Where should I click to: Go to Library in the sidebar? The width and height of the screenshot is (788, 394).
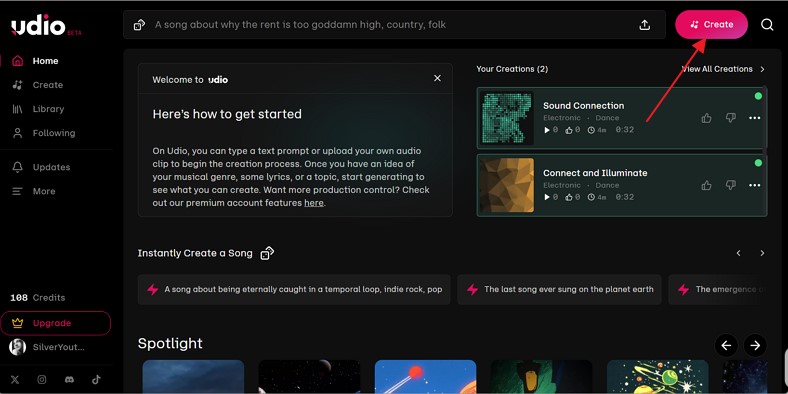tap(48, 109)
